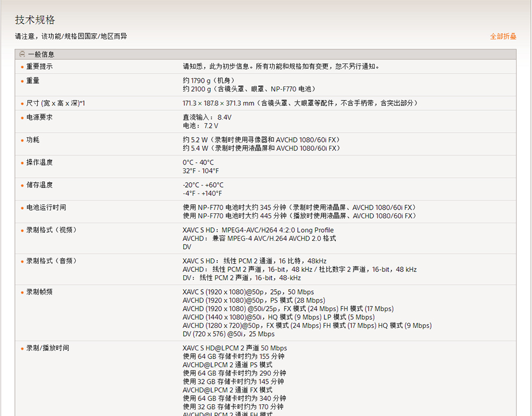Click the 0°C - 40°C value
532x416 pixels.
click(198, 162)
